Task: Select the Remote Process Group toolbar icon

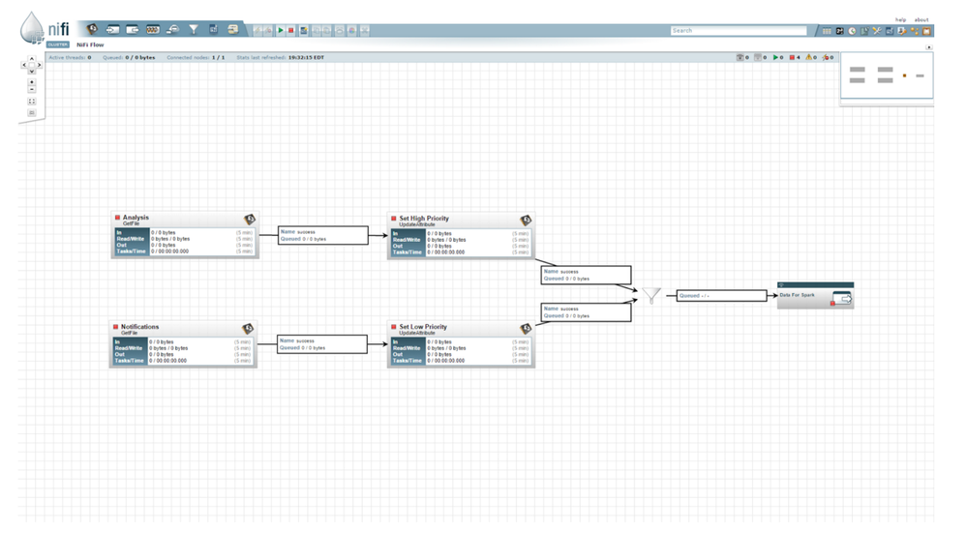Action: [173, 29]
